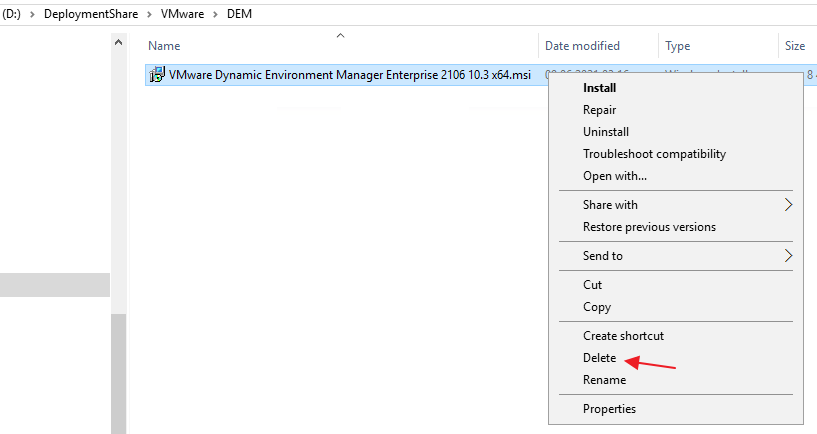Image resolution: width=817 pixels, height=434 pixels.
Task: Click the MSI installer file icon
Action: [x=157, y=75]
